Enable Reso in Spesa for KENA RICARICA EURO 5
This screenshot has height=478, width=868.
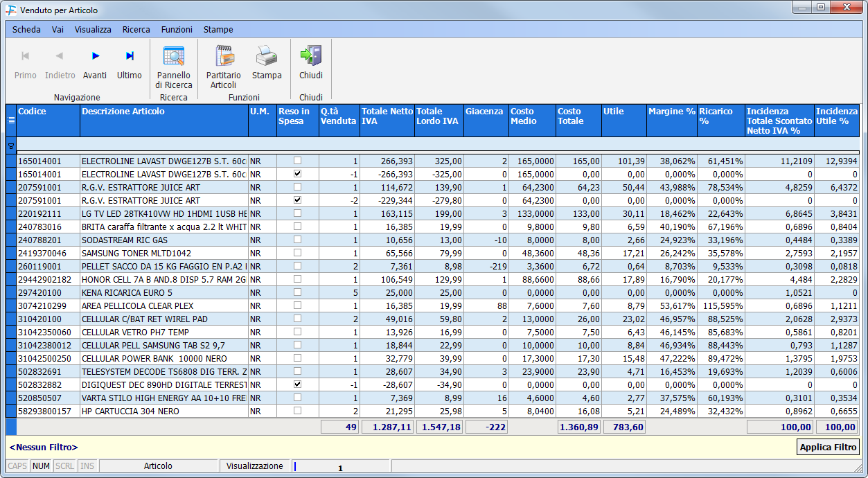point(298,292)
